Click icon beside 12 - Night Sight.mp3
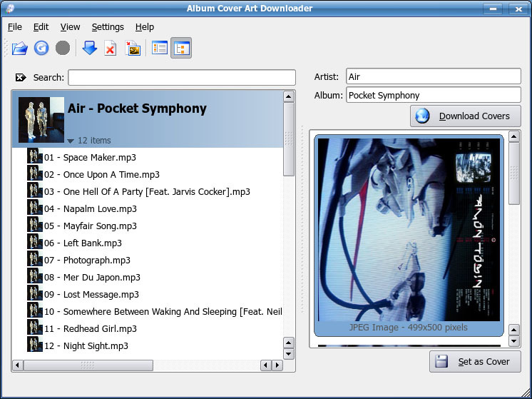Viewport: 532px width, 399px height. (35, 344)
